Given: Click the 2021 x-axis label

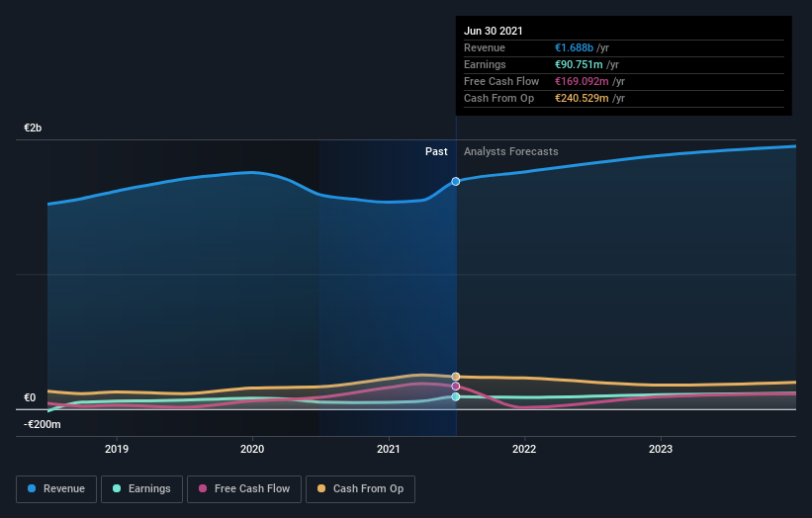Looking at the screenshot, I should tap(389, 449).
